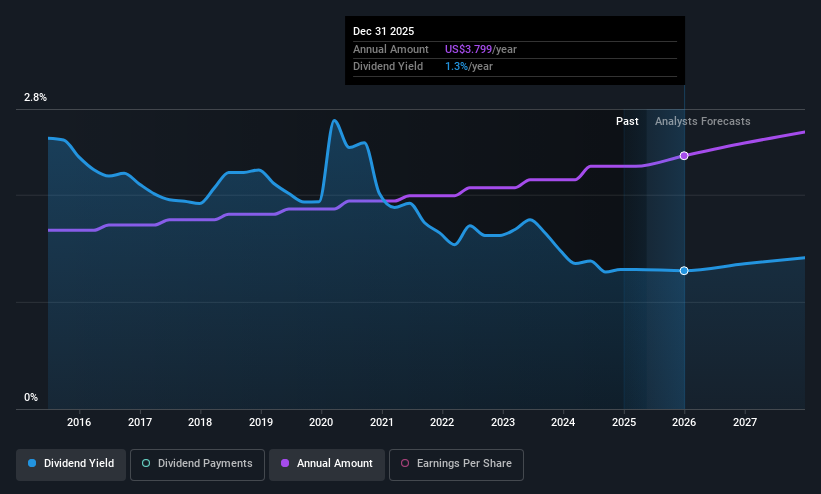This screenshot has height=494, width=821.
Task: Click the 2027 x-axis label
Action: 745,422
